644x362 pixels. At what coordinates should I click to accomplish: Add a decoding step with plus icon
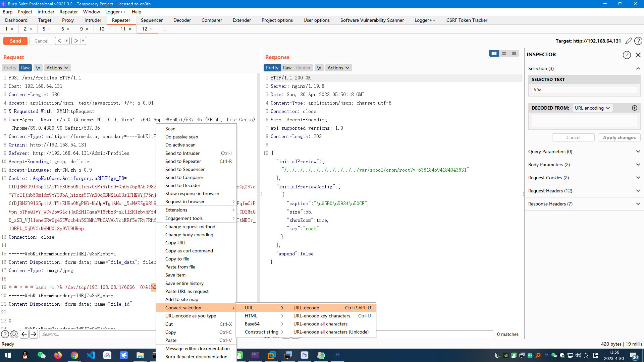click(635, 108)
